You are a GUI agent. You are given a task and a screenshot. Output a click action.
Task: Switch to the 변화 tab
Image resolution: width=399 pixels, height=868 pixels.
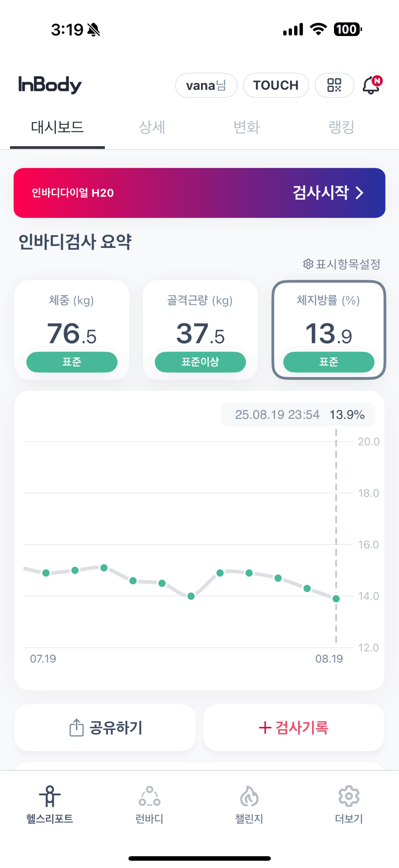[x=247, y=127]
